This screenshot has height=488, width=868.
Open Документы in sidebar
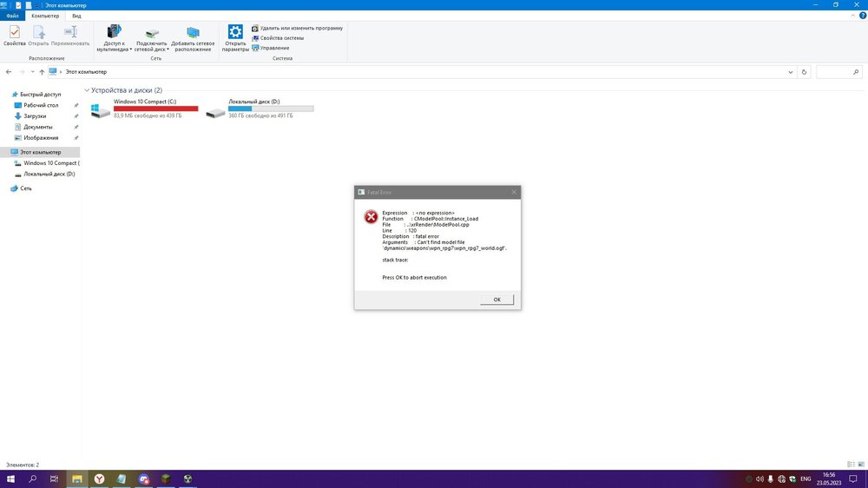pos(37,127)
